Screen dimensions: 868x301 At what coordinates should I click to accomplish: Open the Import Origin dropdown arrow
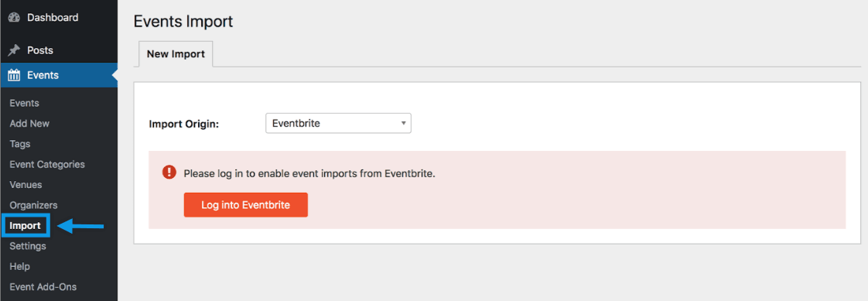pos(404,123)
